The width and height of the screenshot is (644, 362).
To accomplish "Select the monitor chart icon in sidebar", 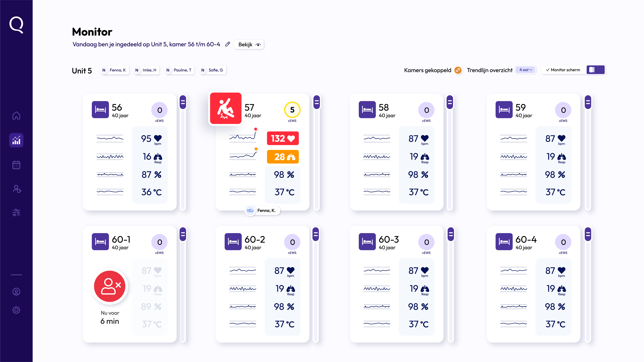I will point(16,140).
